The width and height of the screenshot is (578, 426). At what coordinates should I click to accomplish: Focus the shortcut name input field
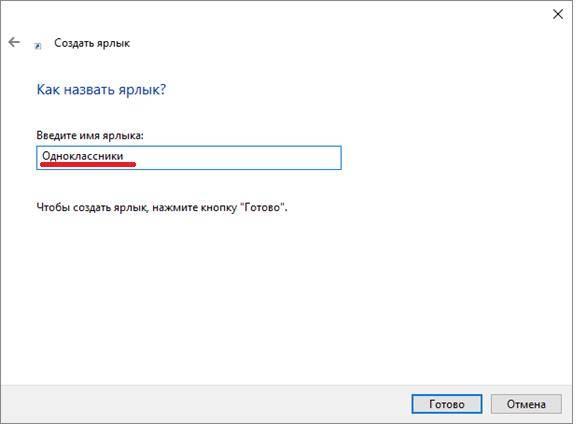[x=189, y=158]
